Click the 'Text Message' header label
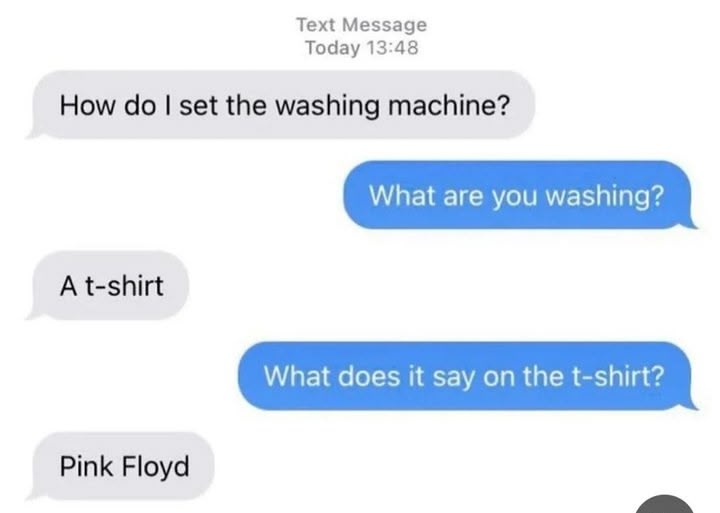Viewport: 720px width, 513px height. [361, 25]
